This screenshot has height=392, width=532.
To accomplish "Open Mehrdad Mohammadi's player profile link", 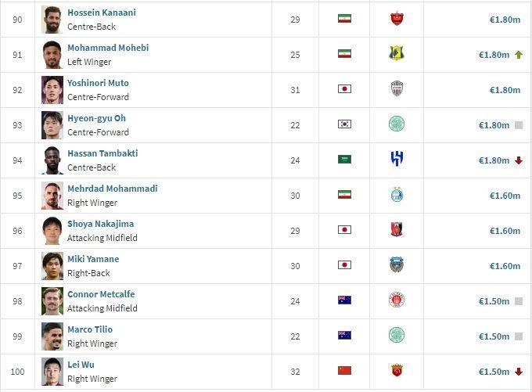I will (x=113, y=189).
